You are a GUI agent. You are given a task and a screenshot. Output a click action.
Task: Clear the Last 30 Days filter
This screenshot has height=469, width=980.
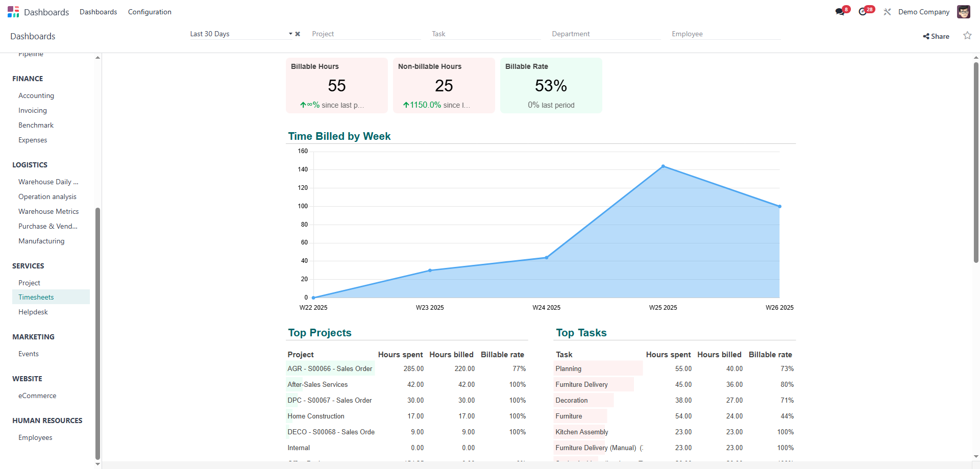click(x=298, y=34)
